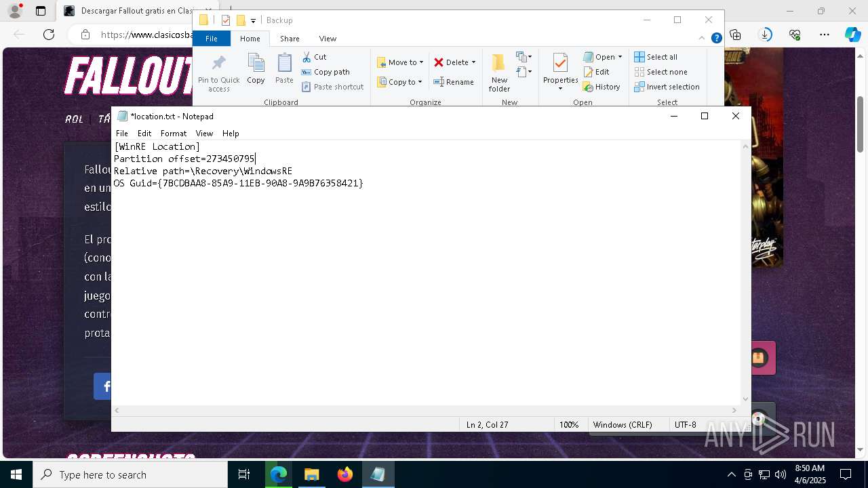Click the Relative path line in Notepad
Viewport: 868px width, 488px height.
pos(203,171)
